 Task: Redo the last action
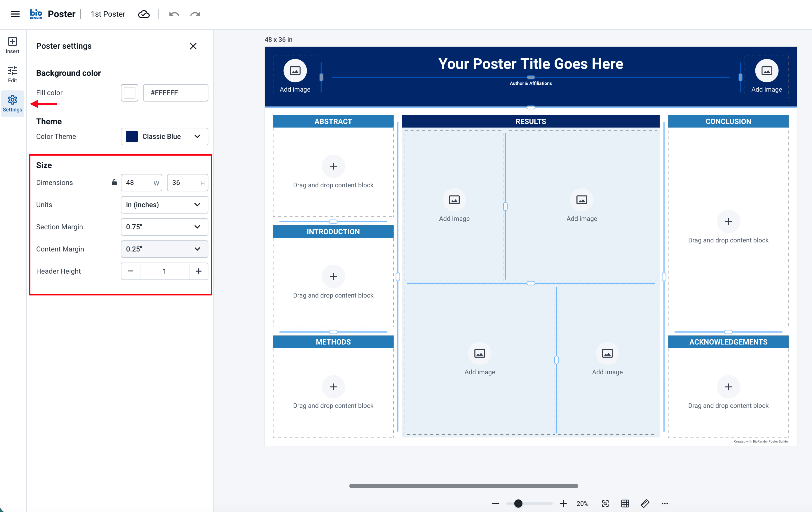[x=195, y=14]
